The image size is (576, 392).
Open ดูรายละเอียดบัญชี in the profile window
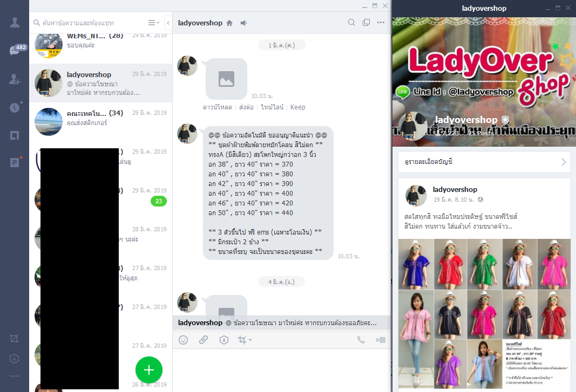(x=484, y=162)
